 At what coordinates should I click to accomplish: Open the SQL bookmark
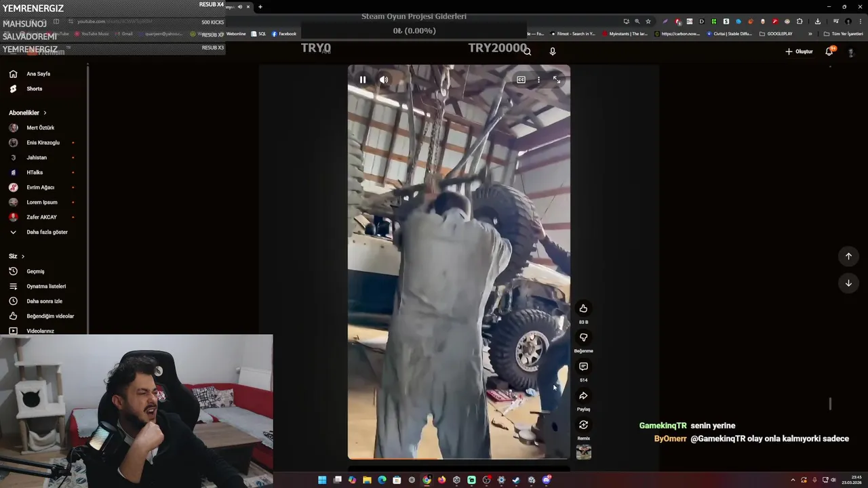258,33
